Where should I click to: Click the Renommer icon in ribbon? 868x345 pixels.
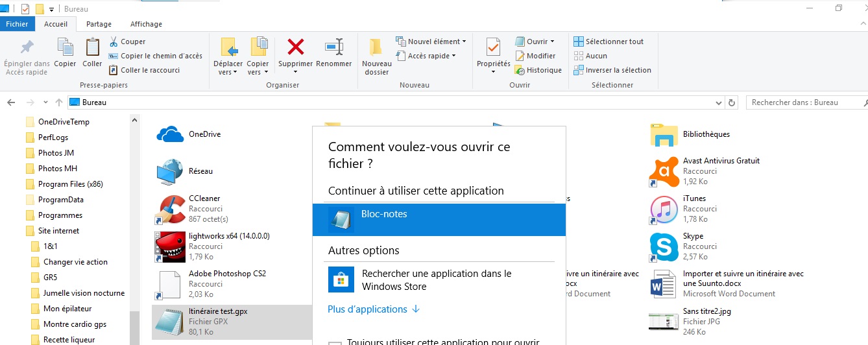click(333, 47)
